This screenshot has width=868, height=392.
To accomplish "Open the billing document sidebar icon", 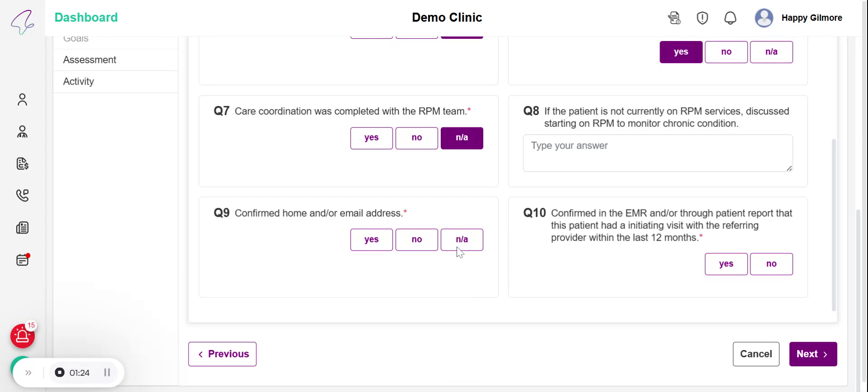I will (x=22, y=163).
